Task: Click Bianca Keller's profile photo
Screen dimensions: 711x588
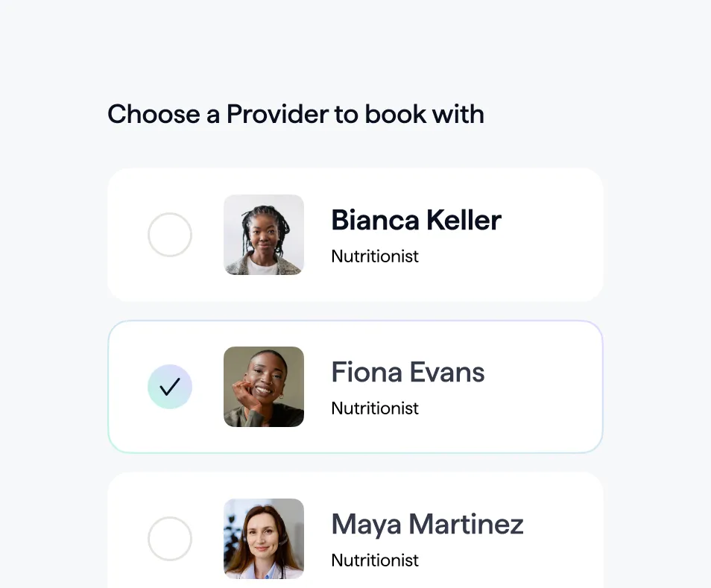Action: [263, 234]
